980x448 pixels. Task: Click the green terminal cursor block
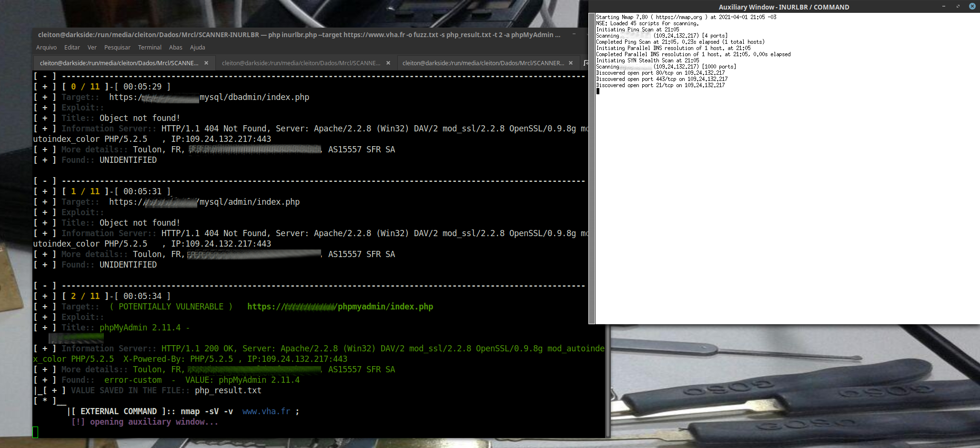35,433
